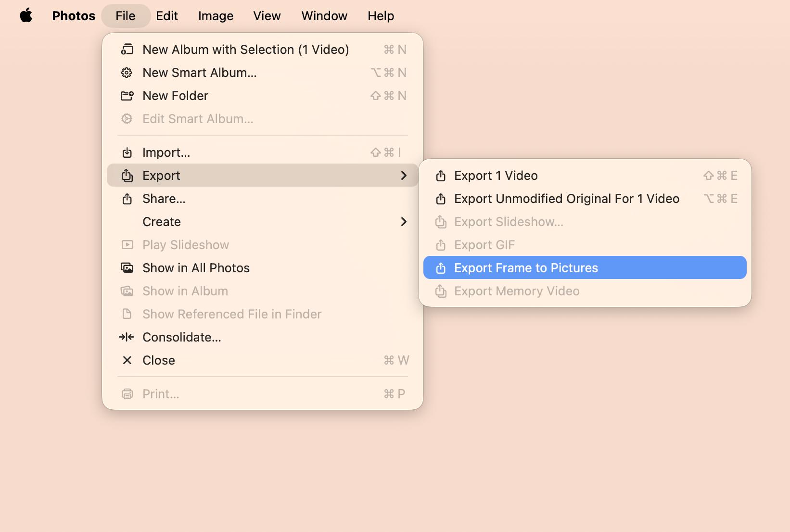Click the Consolidate arrows icon
This screenshot has width=790, height=532.
tap(127, 337)
